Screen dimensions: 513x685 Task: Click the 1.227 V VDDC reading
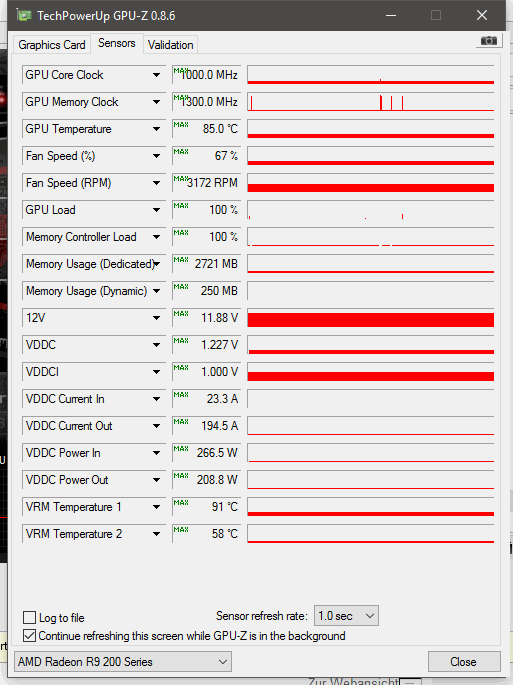click(206, 345)
